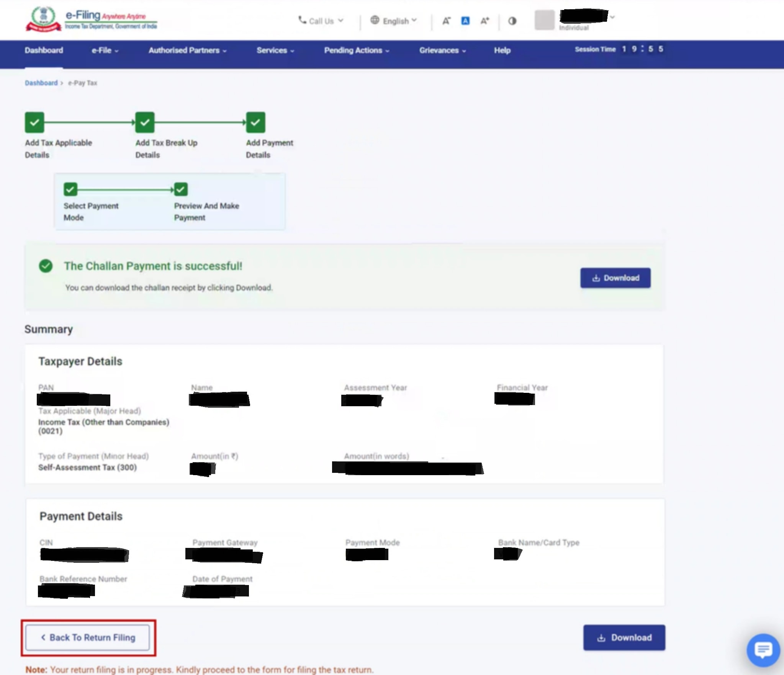This screenshot has width=784, height=675.
Task: Reset to default font size with the blue A icon
Action: (x=465, y=21)
